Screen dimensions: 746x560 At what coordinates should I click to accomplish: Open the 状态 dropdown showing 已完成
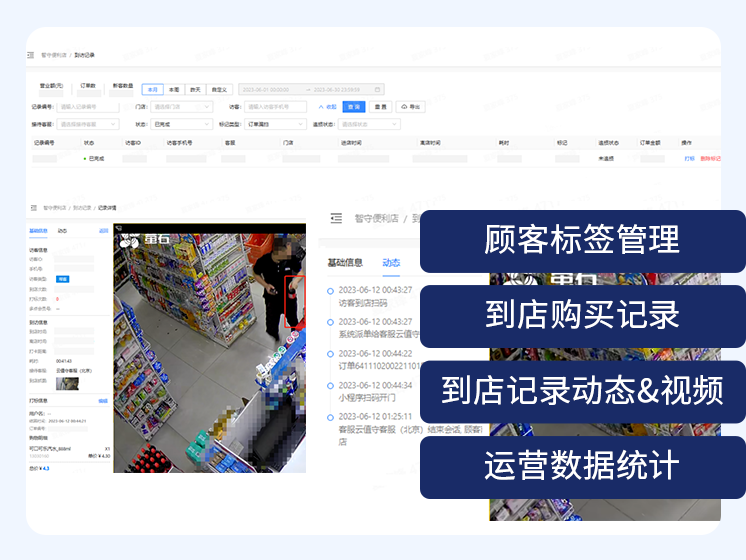click(x=180, y=124)
